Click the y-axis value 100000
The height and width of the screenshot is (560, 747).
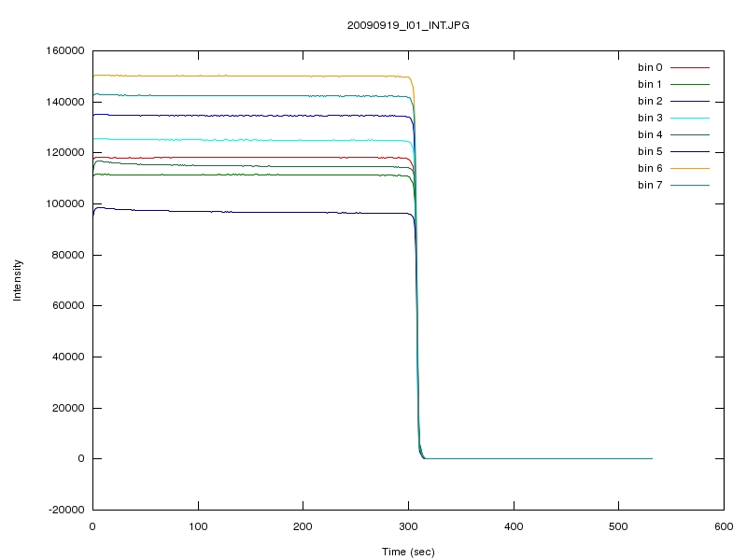tap(65, 203)
